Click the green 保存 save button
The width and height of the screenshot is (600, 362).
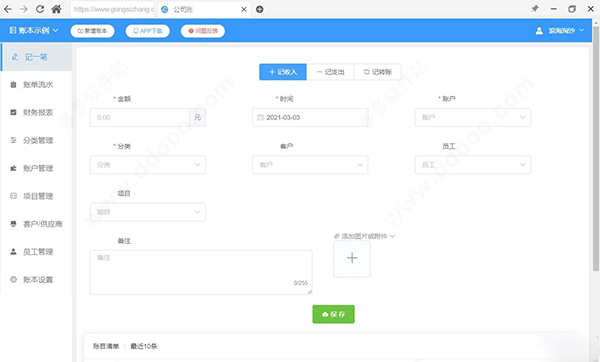coord(333,314)
